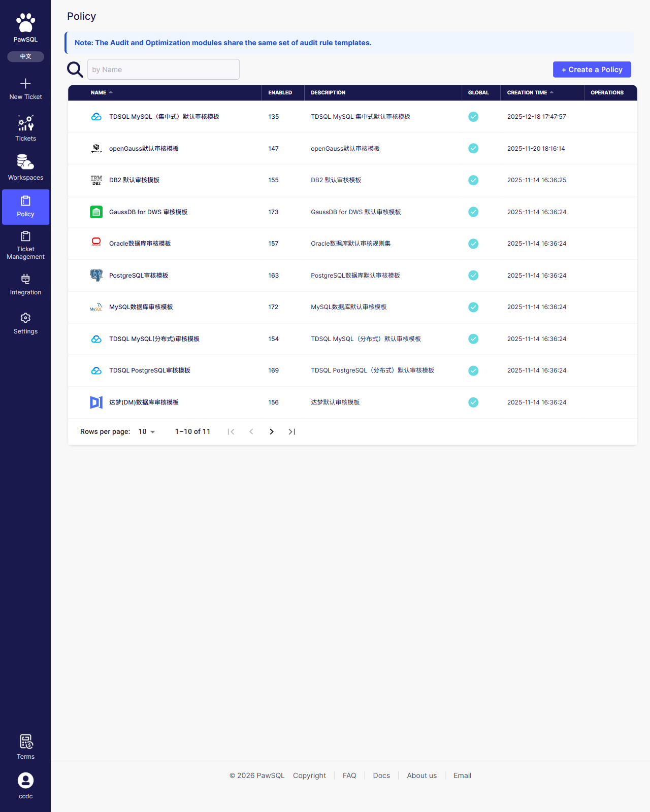The image size is (650, 812).
Task: Toggle global check for PostgreSQL审核模板
Action: tap(473, 275)
